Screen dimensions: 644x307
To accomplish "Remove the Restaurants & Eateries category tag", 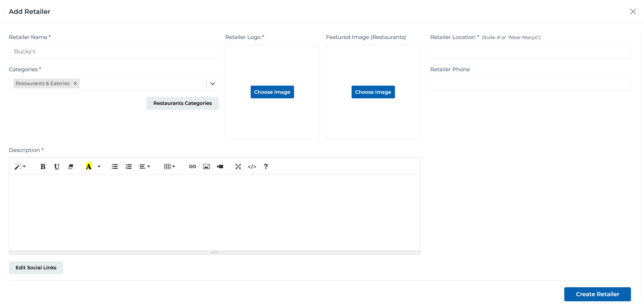I will [x=75, y=83].
